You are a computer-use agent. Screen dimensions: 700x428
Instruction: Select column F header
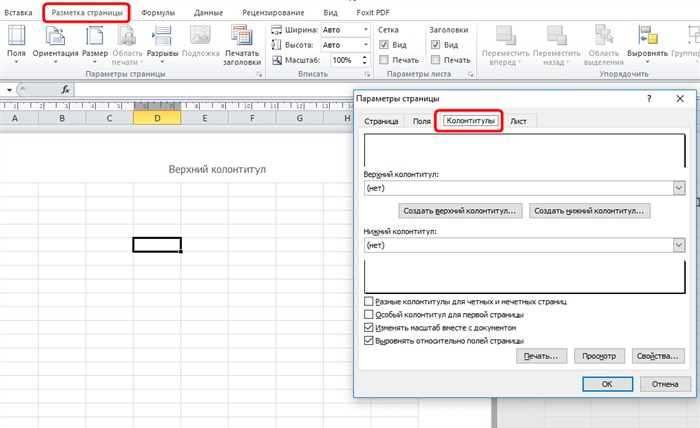pyautogui.click(x=252, y=118)
